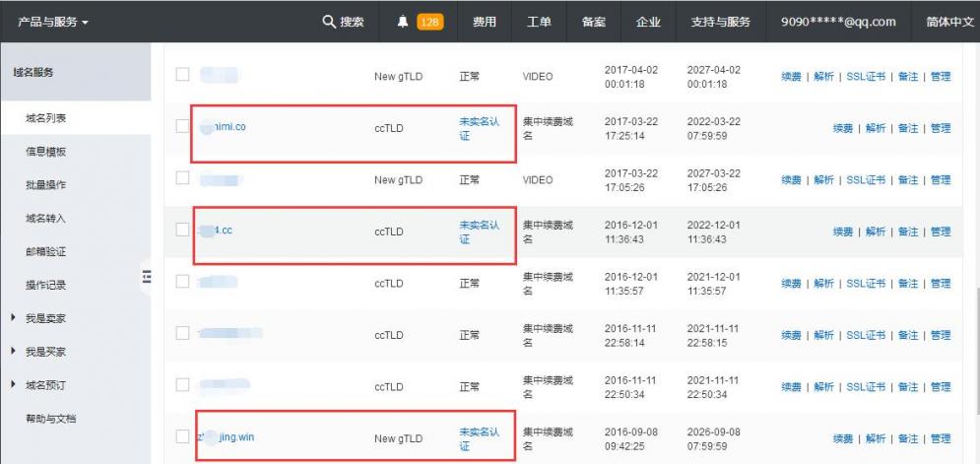Viewport: 980px width, 464px height.
Task: Open the 产品与服务 dropdown menu
Action: pyautogui.click(x=54, y=22)
